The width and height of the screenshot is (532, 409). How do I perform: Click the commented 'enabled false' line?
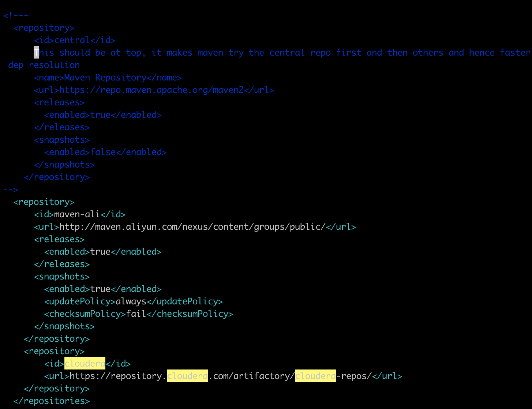(105, 152)
